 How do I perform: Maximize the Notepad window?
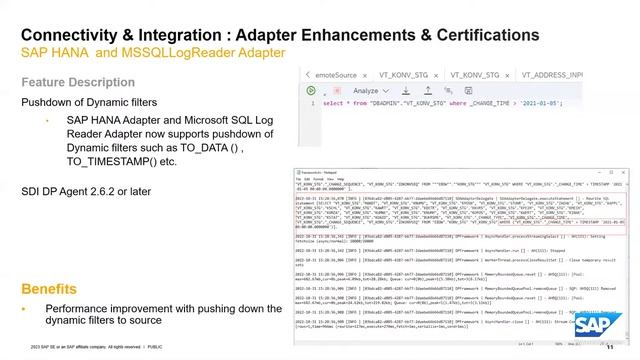tap(611, 172)
